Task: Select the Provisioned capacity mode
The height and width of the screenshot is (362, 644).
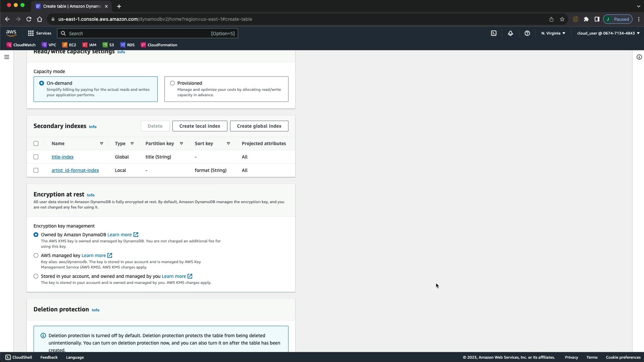Action: 172,83
